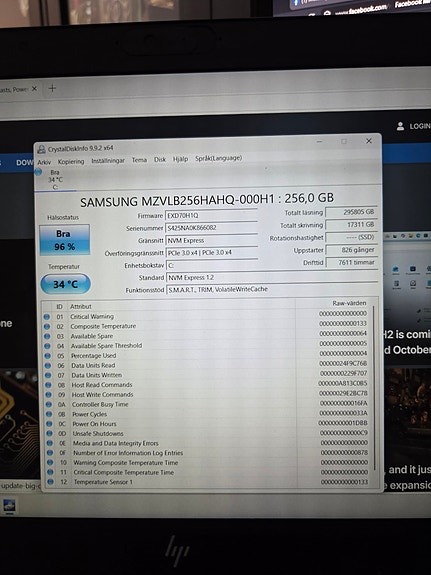Select the C: drive status icon
The height and width of the screenshot is (575, 431).
38,172
